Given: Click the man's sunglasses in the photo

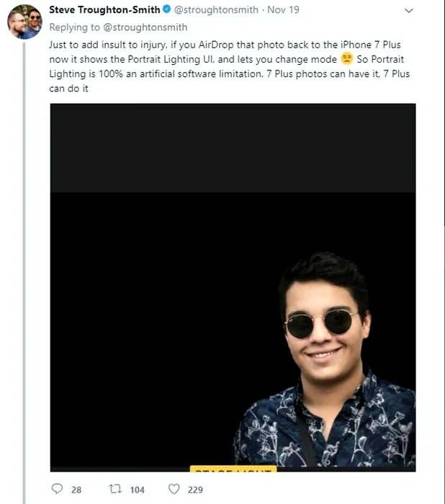Looking at the screenshot, I should point(319,323).
